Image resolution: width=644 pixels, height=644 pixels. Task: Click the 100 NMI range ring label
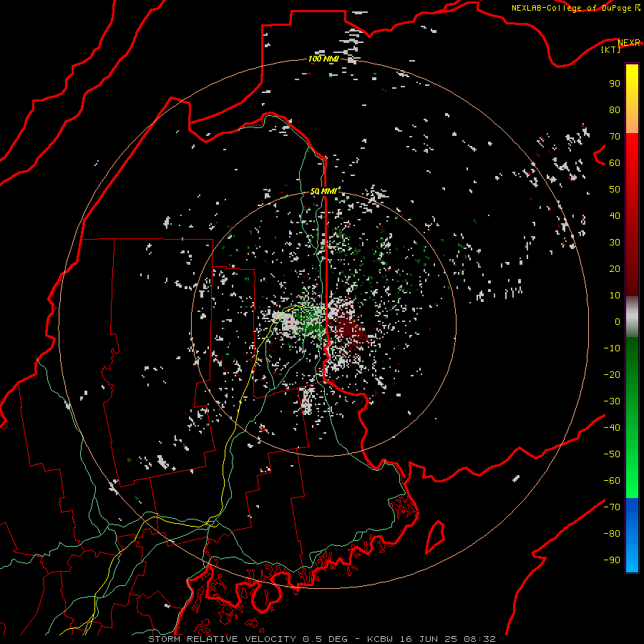point(323,59)
